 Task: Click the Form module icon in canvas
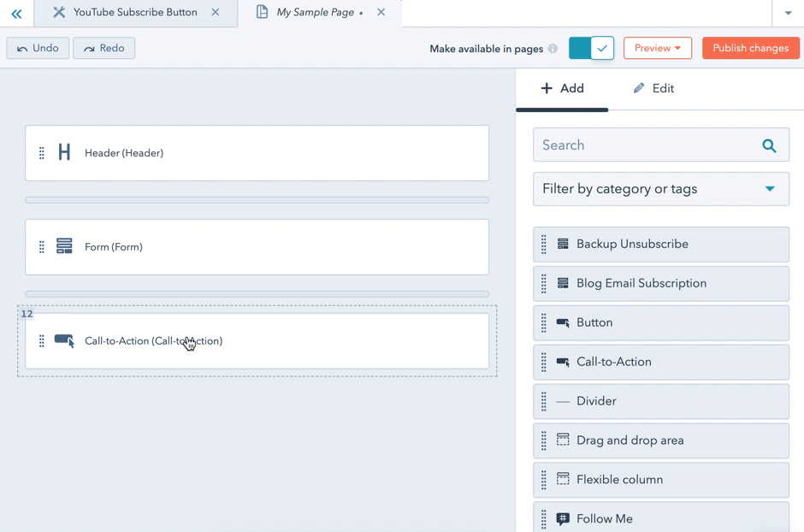click(64, 247)
